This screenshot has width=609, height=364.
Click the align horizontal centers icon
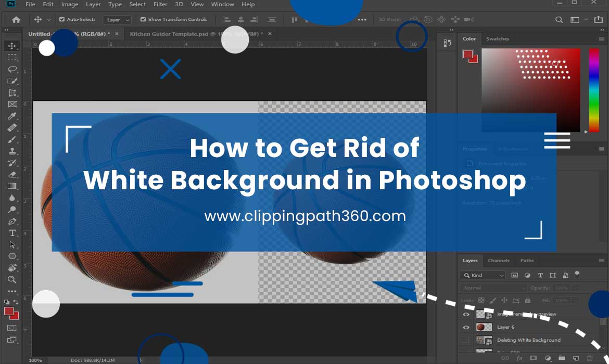point(241,19)
